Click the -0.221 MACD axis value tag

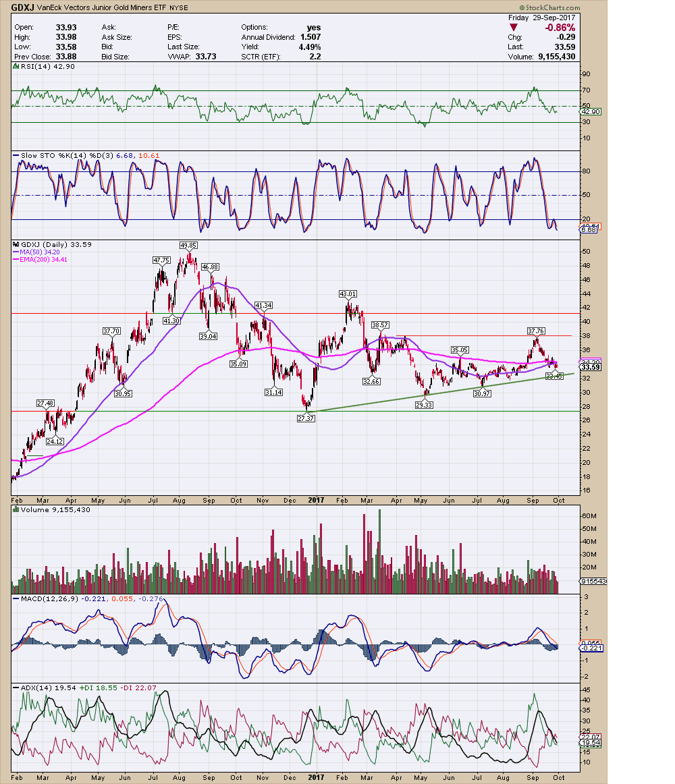[x=591, y=648]
